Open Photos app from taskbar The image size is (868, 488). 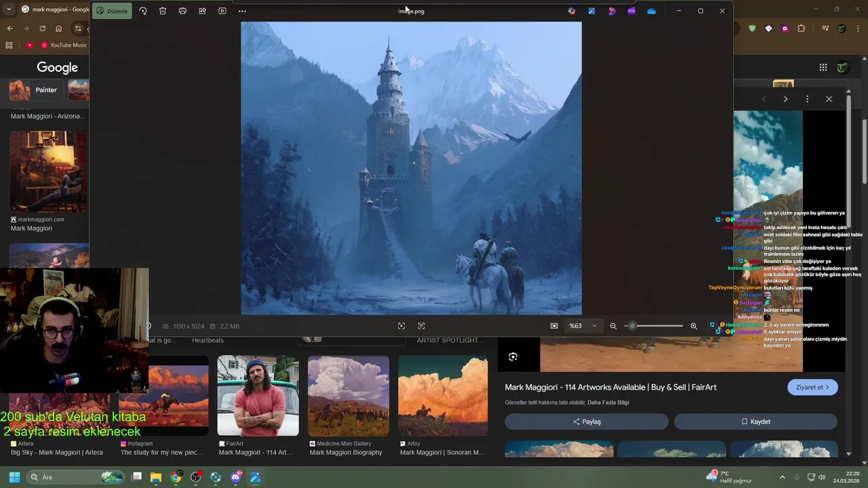point(255,477)
